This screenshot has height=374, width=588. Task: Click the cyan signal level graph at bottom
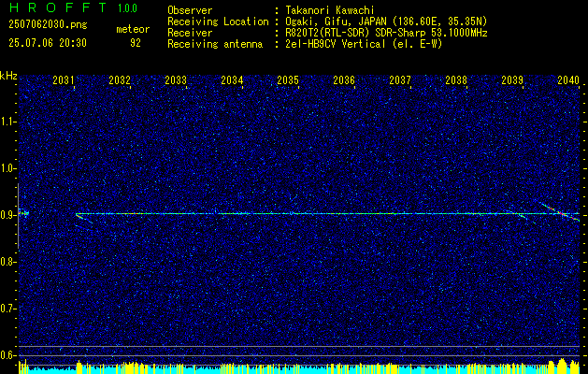(x=299, y=367)
